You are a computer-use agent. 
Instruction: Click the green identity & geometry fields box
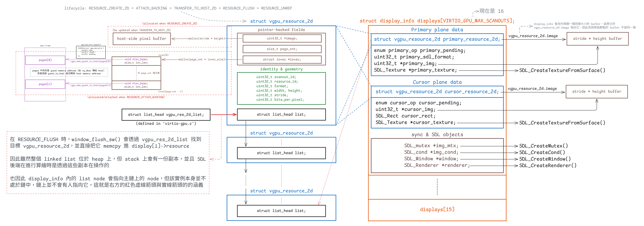(281, 88)
